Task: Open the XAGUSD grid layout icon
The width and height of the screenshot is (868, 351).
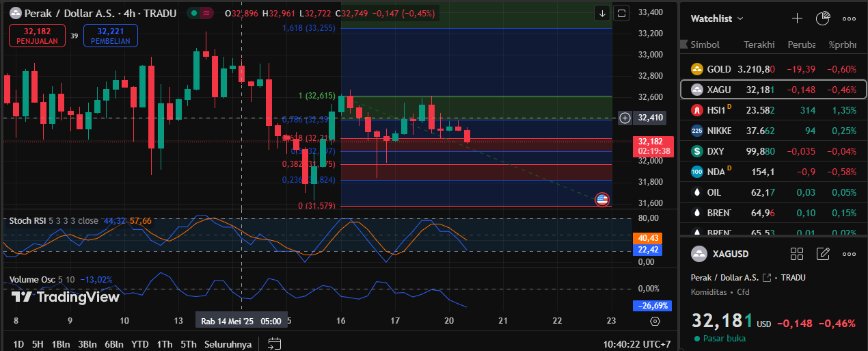Action: [797, 254]
